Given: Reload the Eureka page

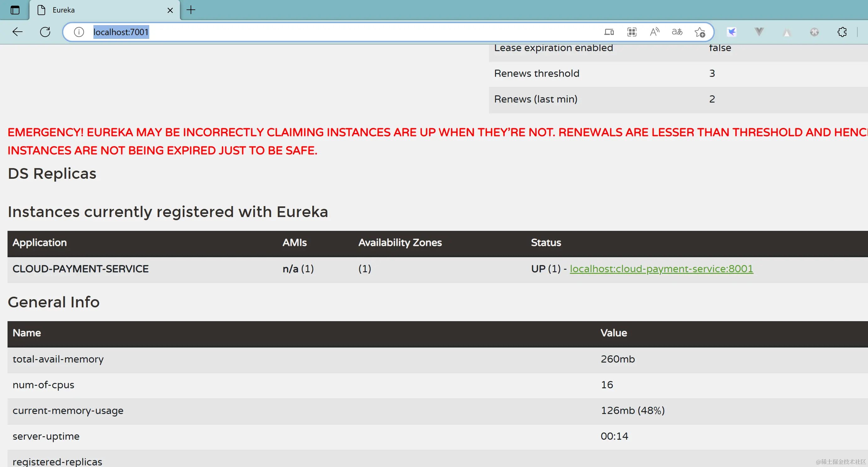Looking at the screenshot, I should pyautogui.click(x=45, y=32).
